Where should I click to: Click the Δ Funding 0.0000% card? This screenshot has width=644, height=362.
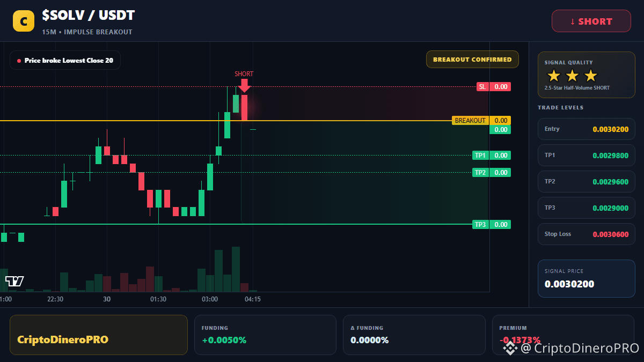pos(415,335)
